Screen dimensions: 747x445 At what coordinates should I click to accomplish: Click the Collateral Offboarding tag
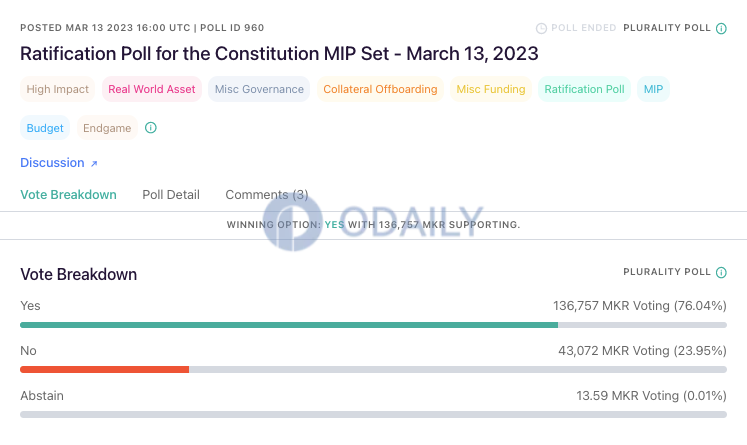(x=380, y=89)
